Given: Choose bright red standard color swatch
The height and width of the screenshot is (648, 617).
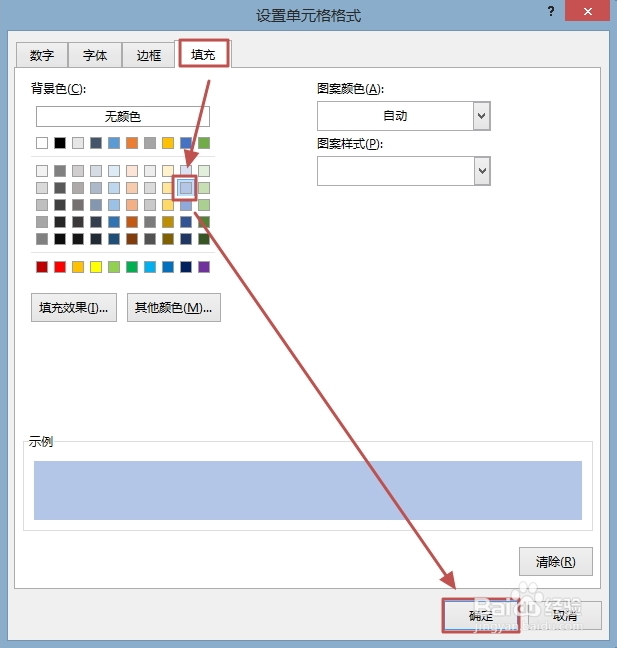Looking at the screenshot, I should (x=60, y=267).
